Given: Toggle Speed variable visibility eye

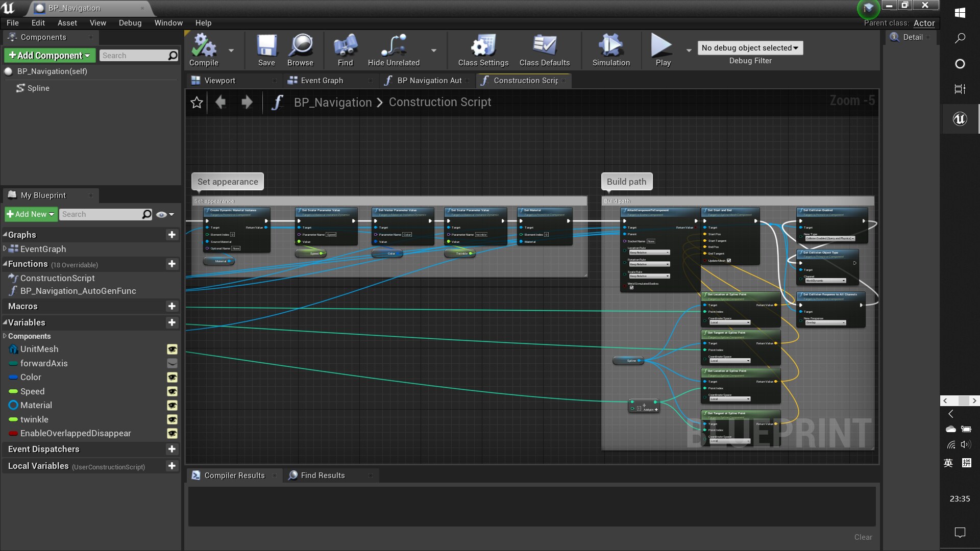Looking at the screenshot, I should coord(172,391).
